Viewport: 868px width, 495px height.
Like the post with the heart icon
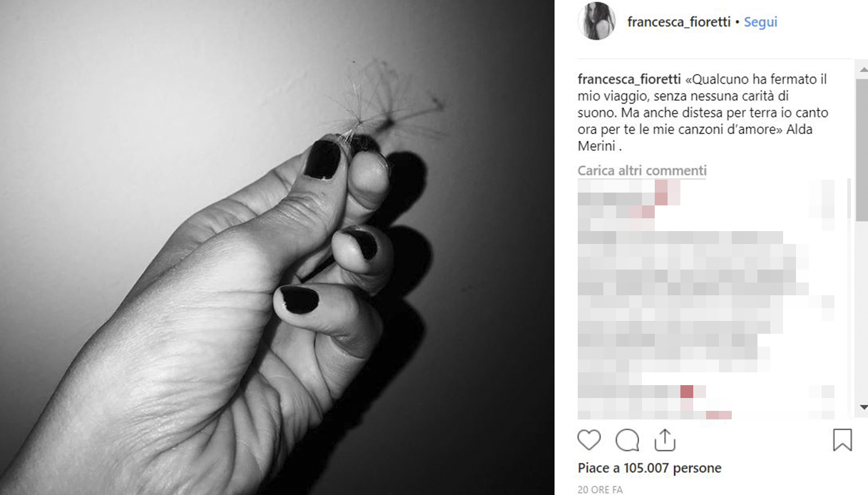589,440
